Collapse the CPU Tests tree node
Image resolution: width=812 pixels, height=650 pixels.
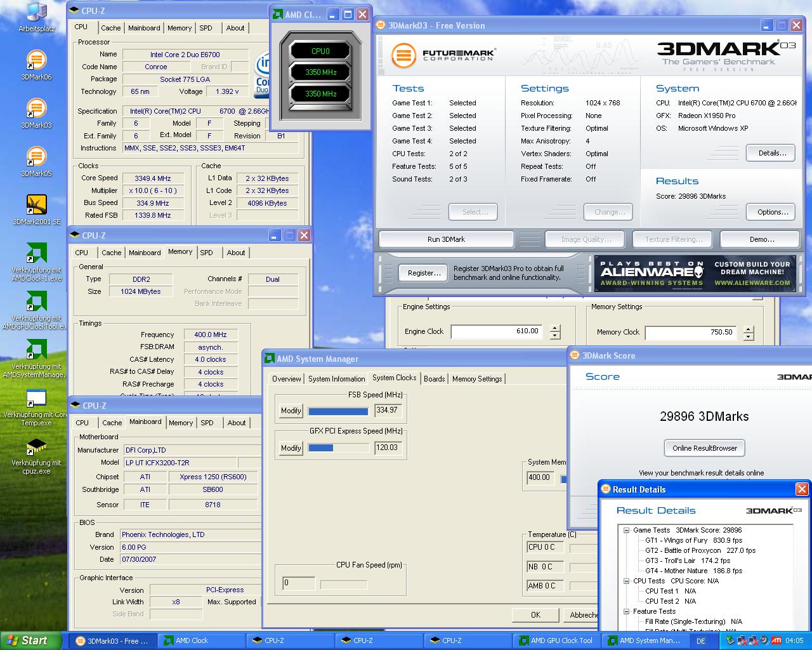click(x=626, y=581)
